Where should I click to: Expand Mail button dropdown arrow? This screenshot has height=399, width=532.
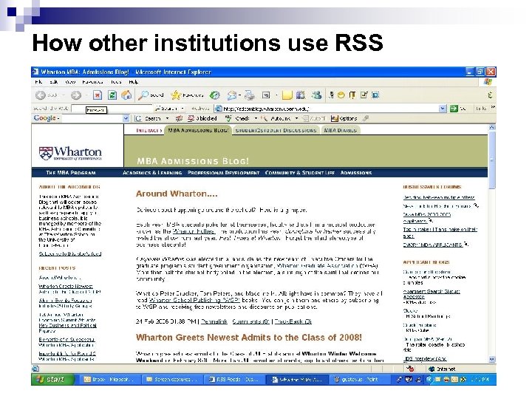(240, 95)
